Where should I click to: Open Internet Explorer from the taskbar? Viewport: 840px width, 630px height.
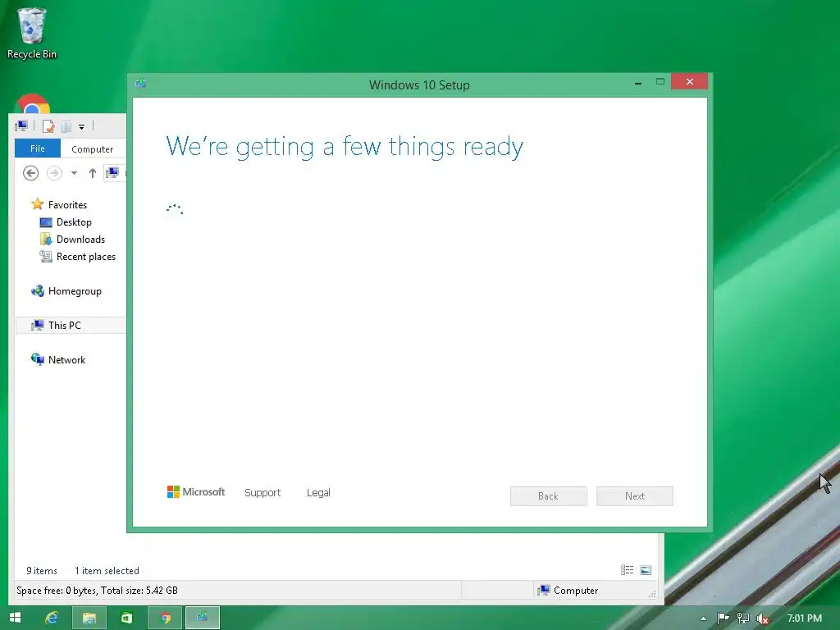[52, 618]
